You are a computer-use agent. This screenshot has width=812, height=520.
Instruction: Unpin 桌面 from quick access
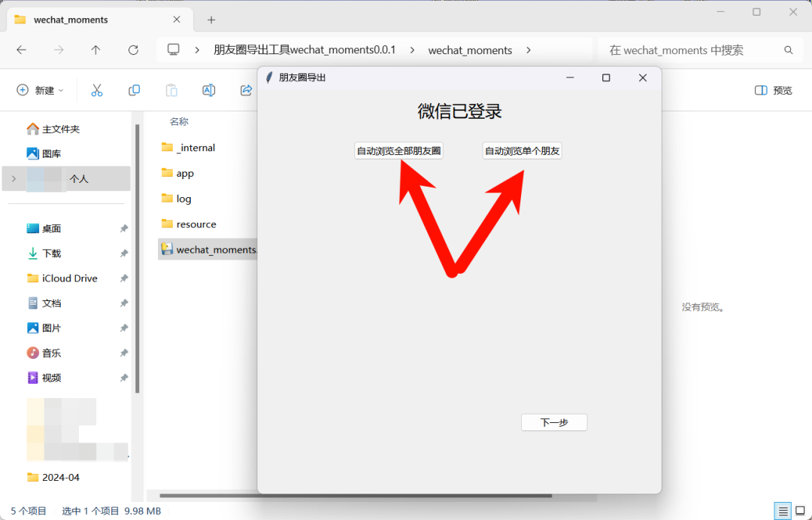(x=123, y=229)
